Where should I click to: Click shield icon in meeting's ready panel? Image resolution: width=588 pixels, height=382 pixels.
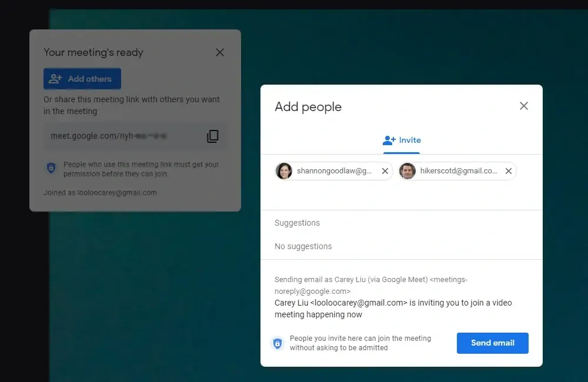coord(51,168)
